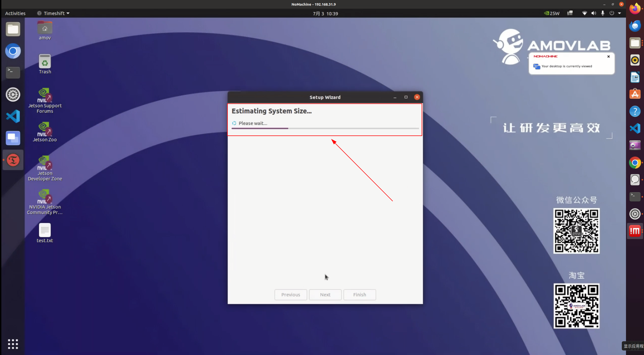The width and height of the screenshot is (644, 355).
Task: Dismiss the NoMachine desktop viewed notification
Action: click(608, 56)
